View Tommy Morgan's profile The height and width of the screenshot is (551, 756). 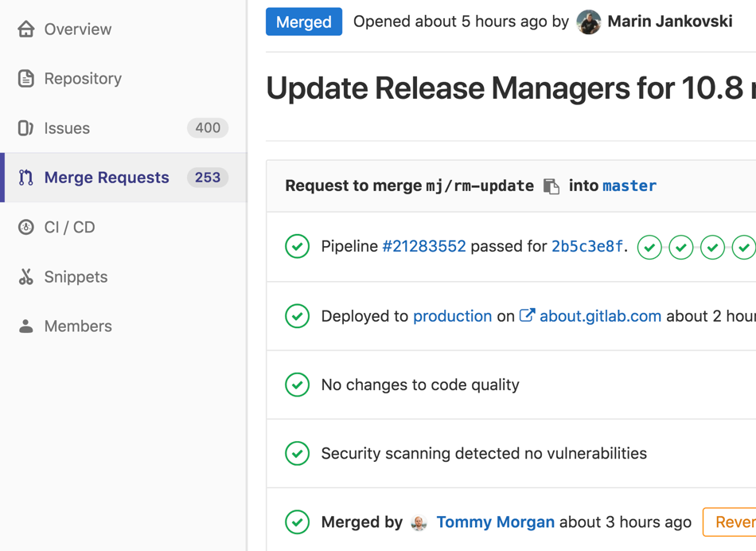495,522
